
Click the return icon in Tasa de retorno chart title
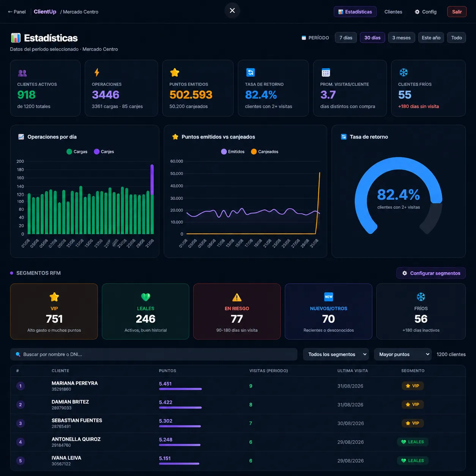pos(344,137)
